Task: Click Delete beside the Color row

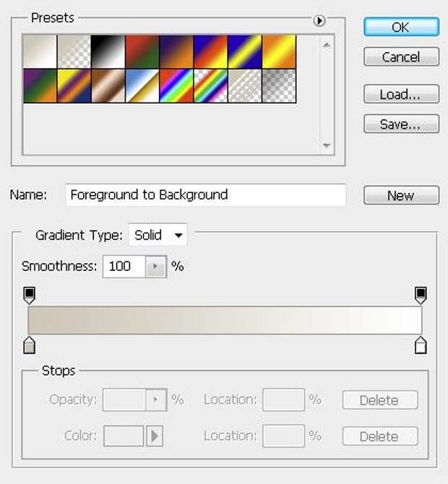Action: pos(380,436)
